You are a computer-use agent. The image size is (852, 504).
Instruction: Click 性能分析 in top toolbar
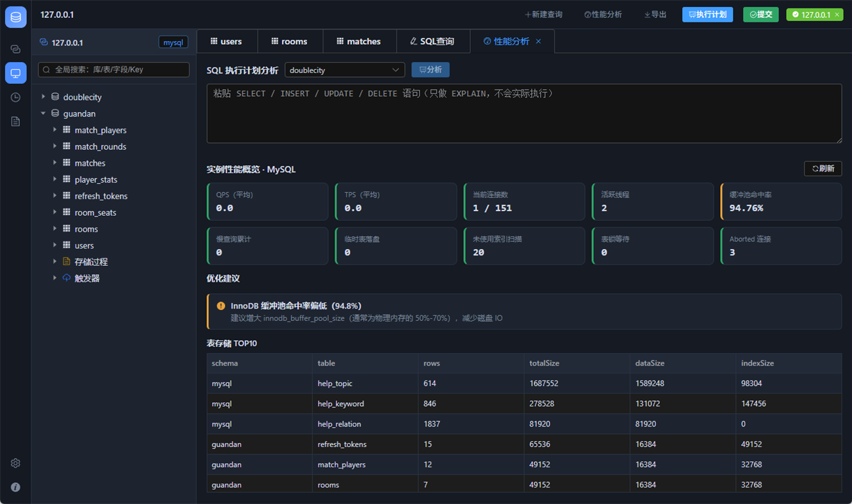[603, 15]
